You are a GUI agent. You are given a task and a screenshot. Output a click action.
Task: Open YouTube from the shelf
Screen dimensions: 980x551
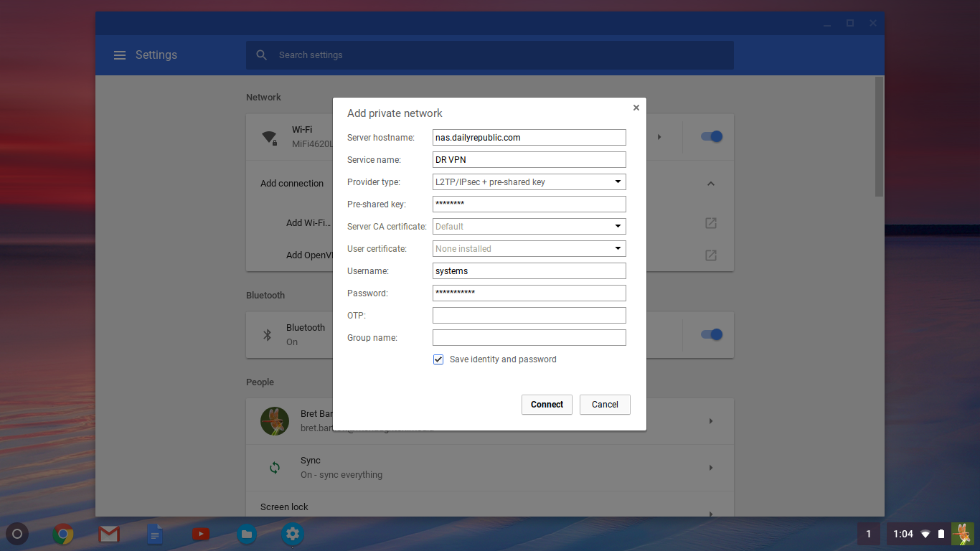tap(201, 534)
